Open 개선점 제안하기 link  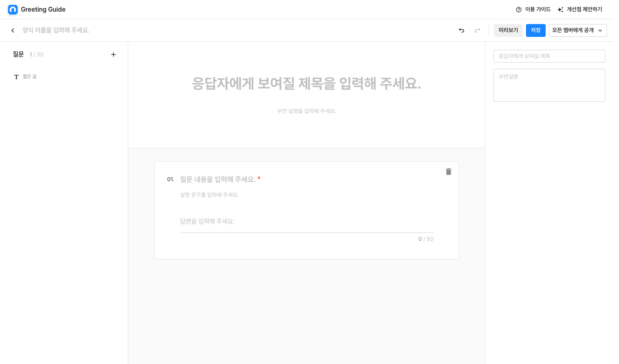pyautogui.click(x=580, y=10)
